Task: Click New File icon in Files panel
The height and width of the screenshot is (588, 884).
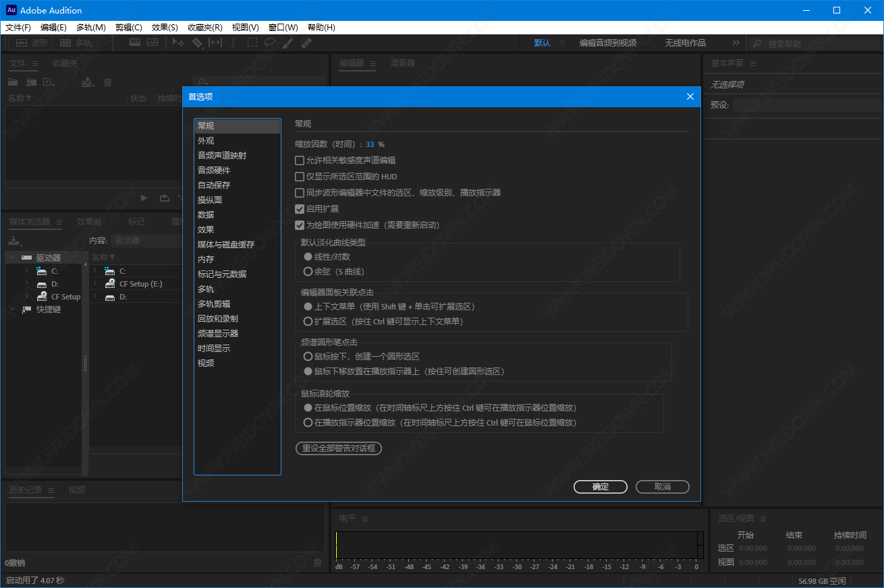Action: tap(49, 82)
